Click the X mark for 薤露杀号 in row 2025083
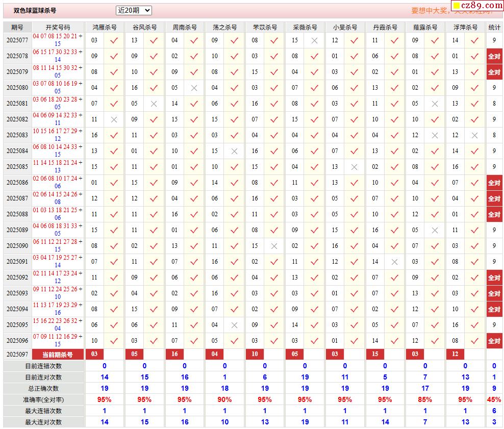 click(435, 135)
